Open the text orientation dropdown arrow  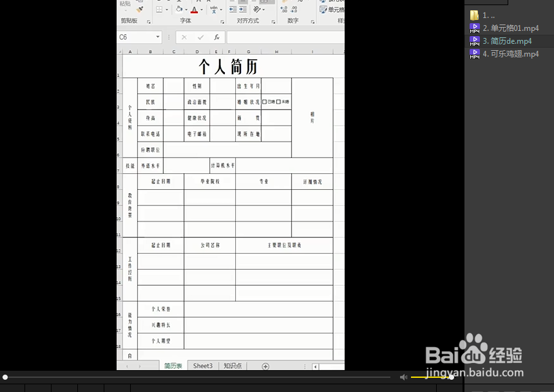tap(263, 10)
